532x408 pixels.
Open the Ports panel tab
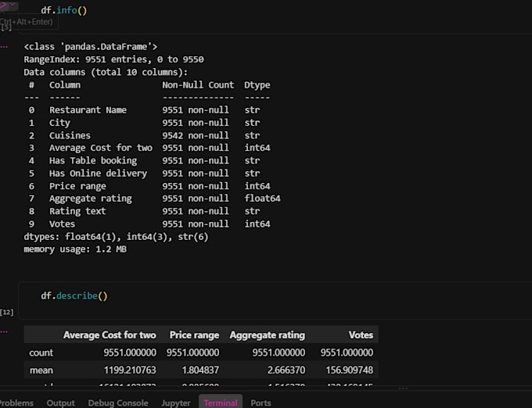[261, 403]
